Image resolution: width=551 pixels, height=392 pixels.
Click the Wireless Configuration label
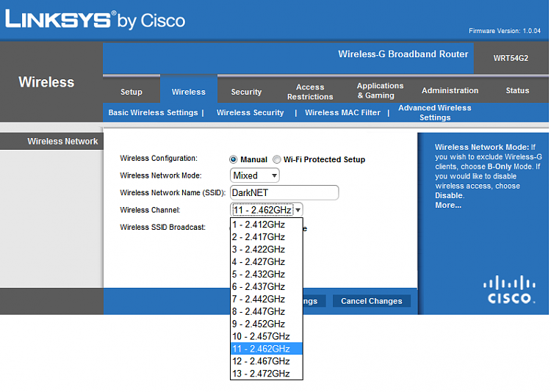(159, 159)
